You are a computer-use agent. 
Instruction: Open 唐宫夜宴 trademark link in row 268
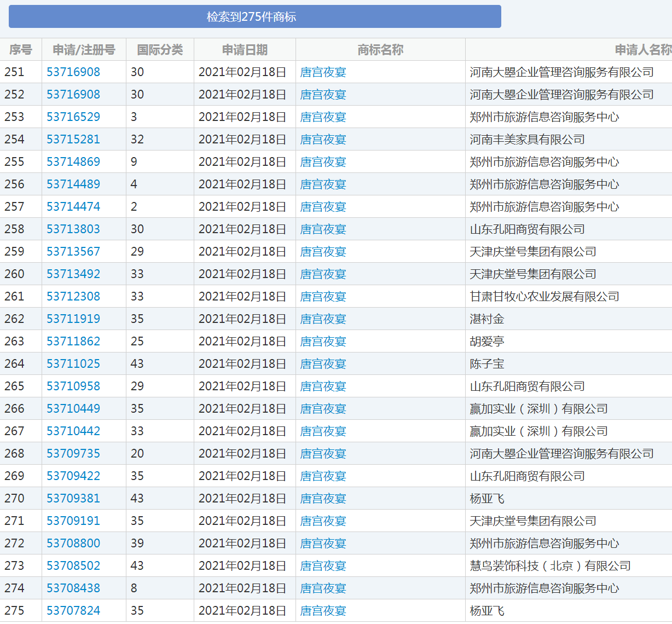(323, 453)
